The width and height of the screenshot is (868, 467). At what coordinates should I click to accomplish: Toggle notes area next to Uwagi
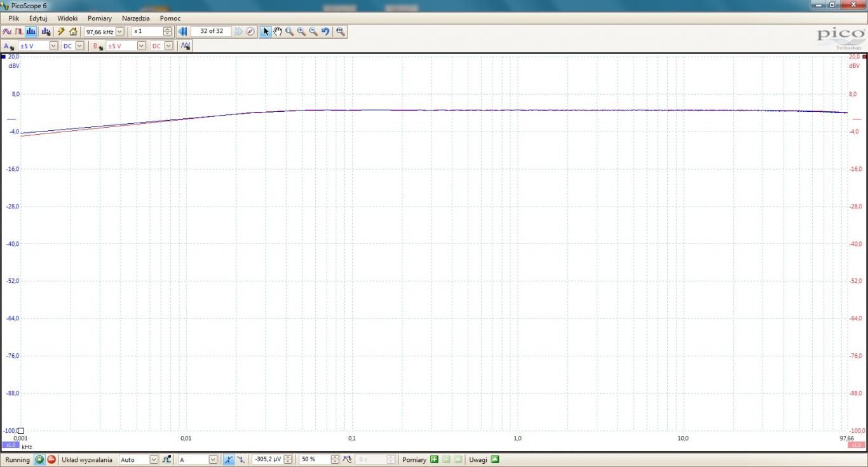(x=495, y=459)
